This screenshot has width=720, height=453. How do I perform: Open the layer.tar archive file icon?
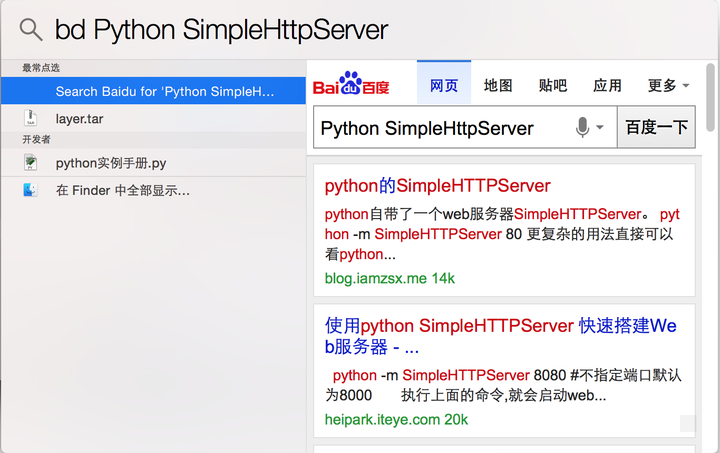click(x=30, y=118)
